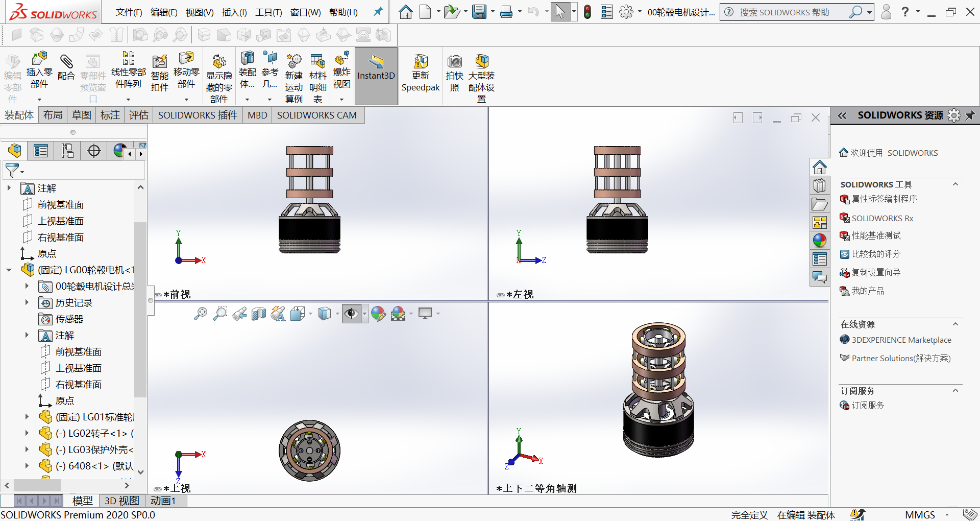
Task: Open the PropertyManager tab icon
Action: [41, 151]
